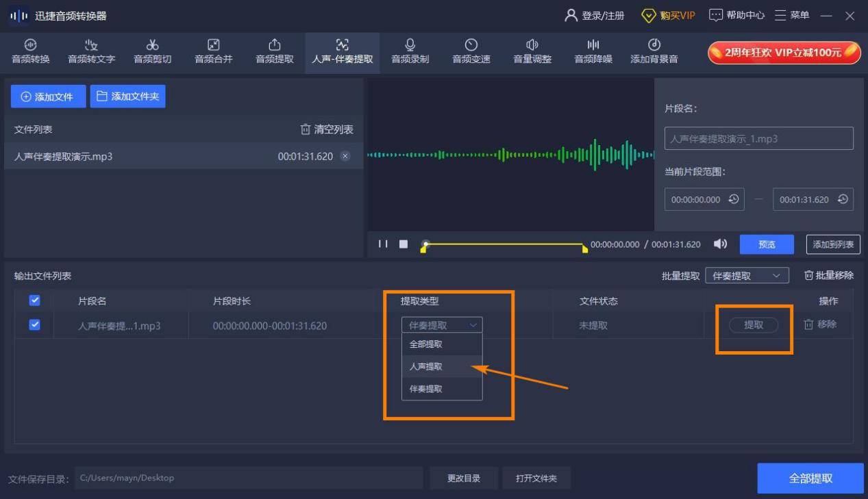The height and width of the screenshot is (499, 868).
Task: Click 批量移除 batch remove
Action: 829,275
